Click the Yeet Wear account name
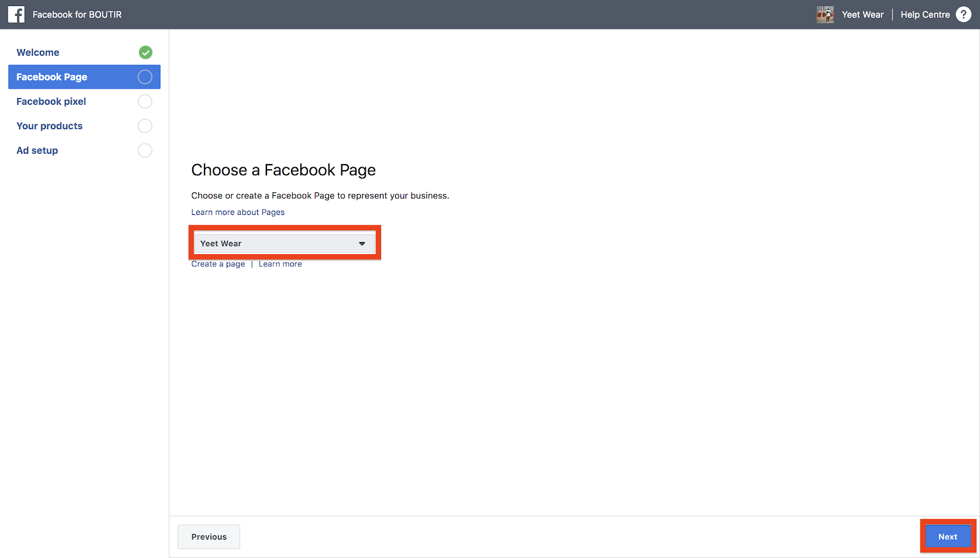 (x=862, y=15)
